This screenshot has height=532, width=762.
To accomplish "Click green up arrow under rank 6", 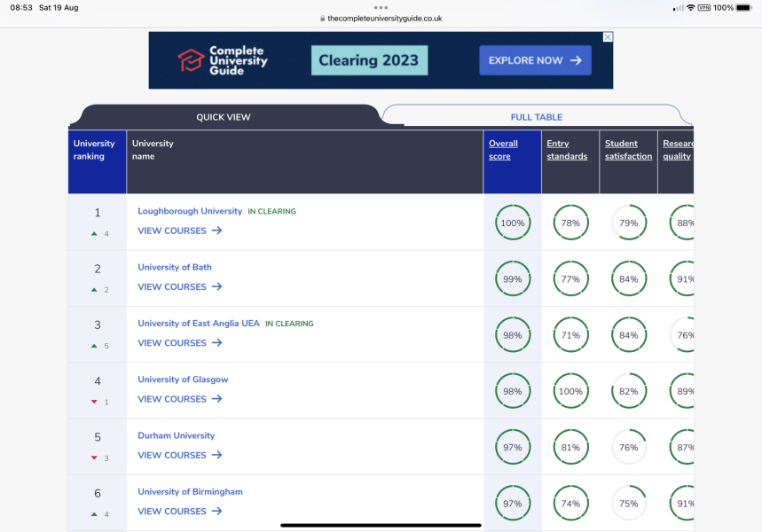I will (94, 514).
